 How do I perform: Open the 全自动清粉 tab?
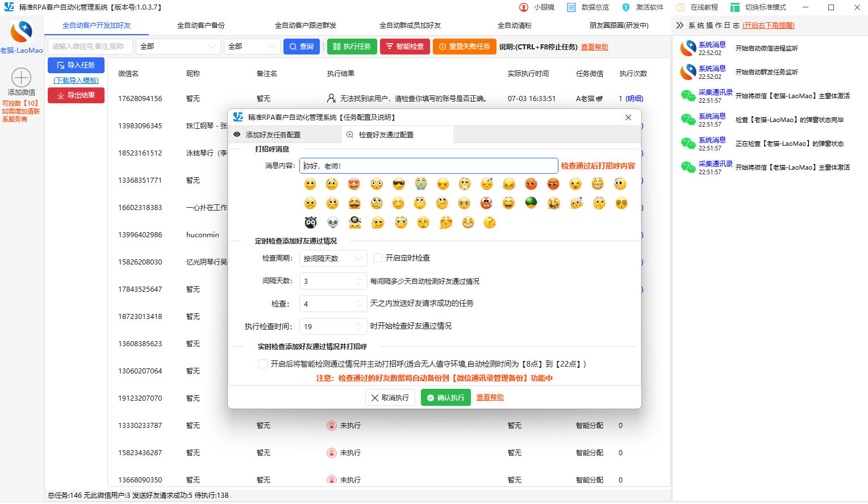[x=515, y=26]
